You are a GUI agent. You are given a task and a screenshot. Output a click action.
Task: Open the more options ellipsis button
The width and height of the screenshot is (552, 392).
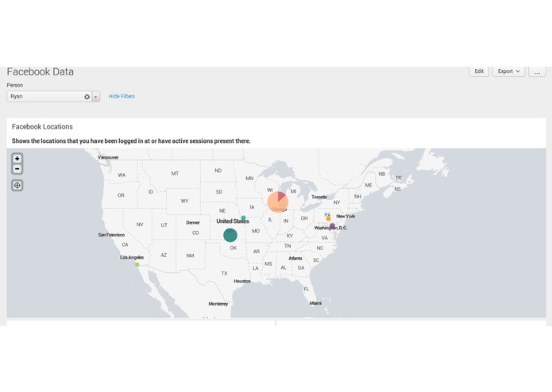pos(537,71)
